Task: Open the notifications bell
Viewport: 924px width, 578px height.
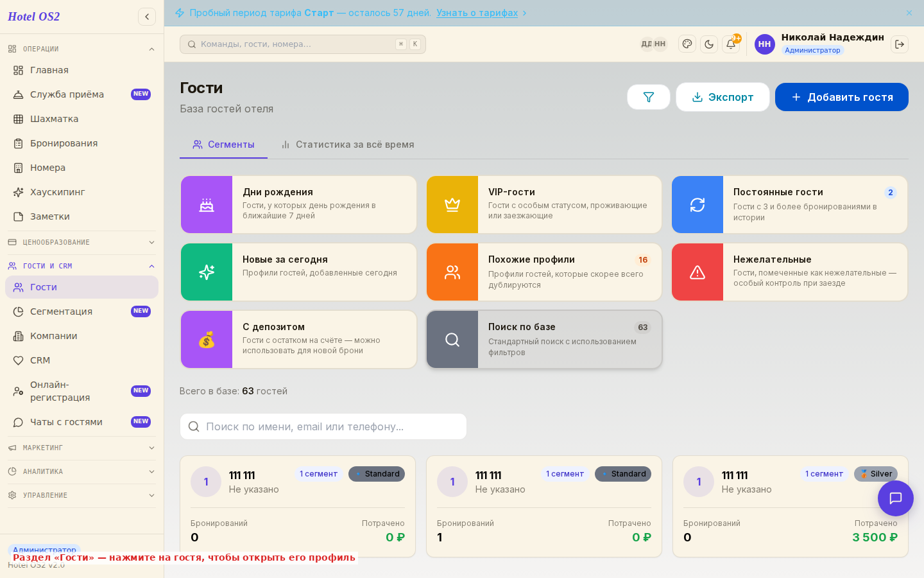Action: pos(731,44)
